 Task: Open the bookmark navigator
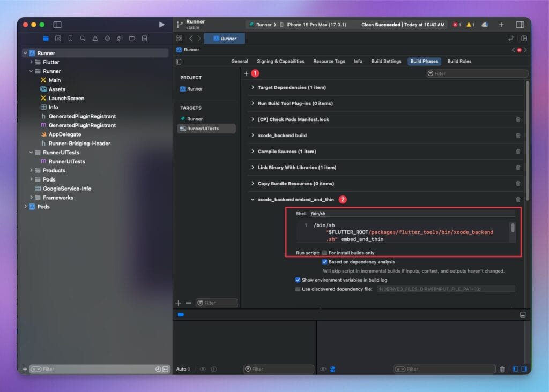pyautogui.click(x=70, y=39)
